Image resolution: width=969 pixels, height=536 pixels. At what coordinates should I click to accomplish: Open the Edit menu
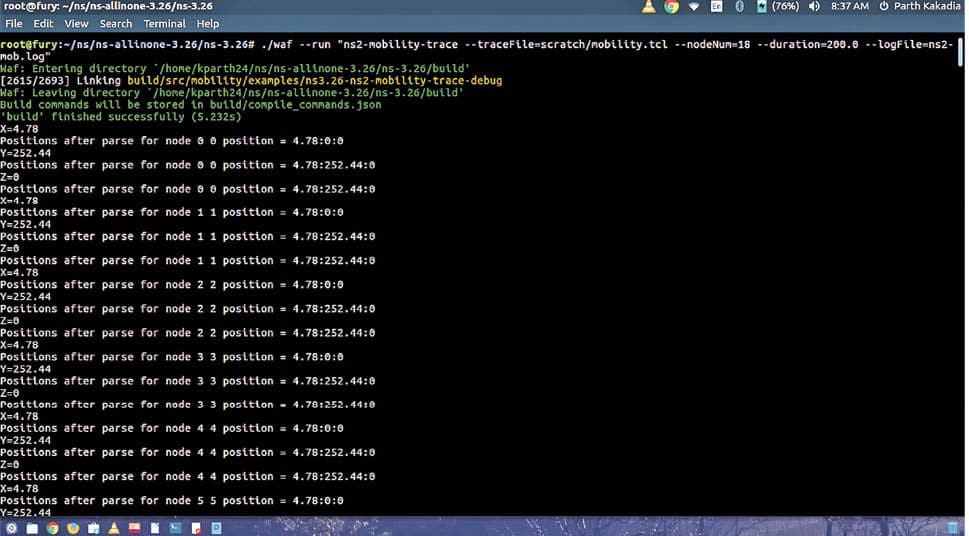43,23
